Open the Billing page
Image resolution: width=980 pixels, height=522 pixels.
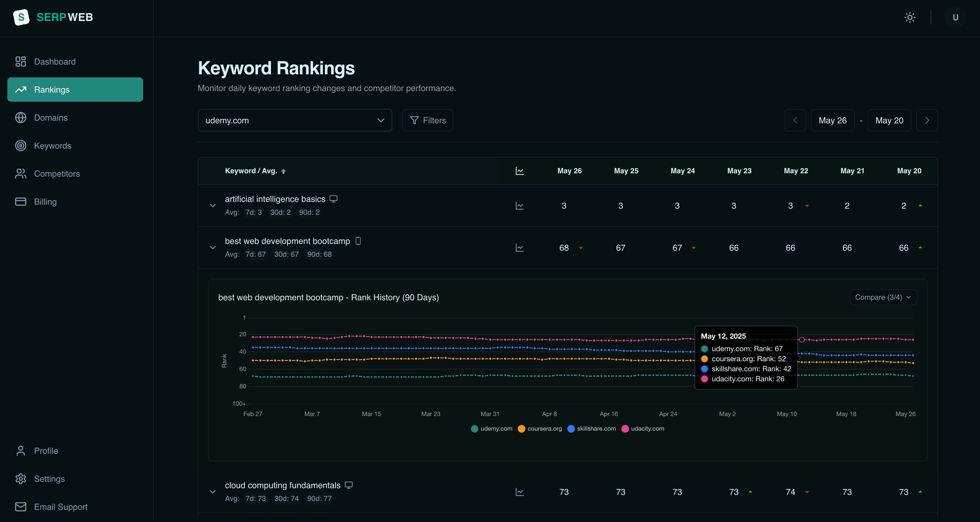[75, 202]
